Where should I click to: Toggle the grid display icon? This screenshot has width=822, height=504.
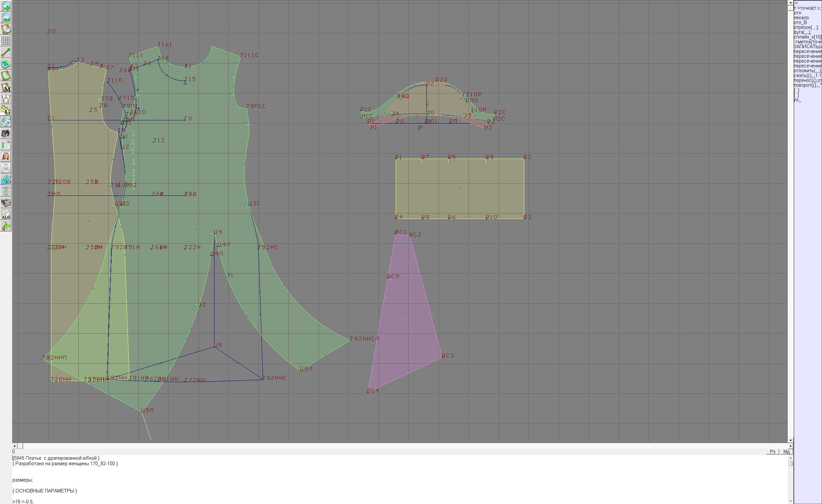[x=6, y=41]
